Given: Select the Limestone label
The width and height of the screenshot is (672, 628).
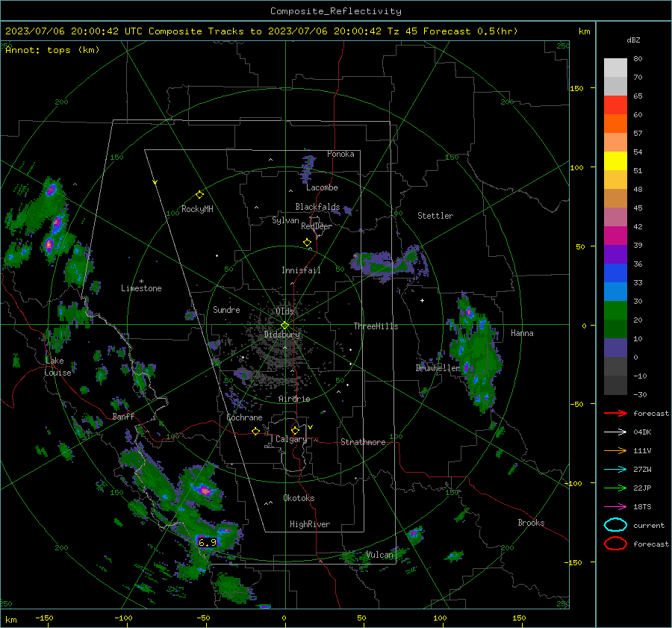Looking at the screenshot, I should pos(141,288).
